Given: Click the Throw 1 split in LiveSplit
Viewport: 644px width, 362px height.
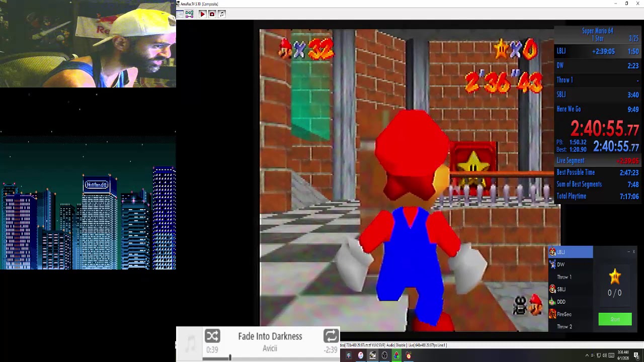Looking at the screenshot, I should 597,80.
